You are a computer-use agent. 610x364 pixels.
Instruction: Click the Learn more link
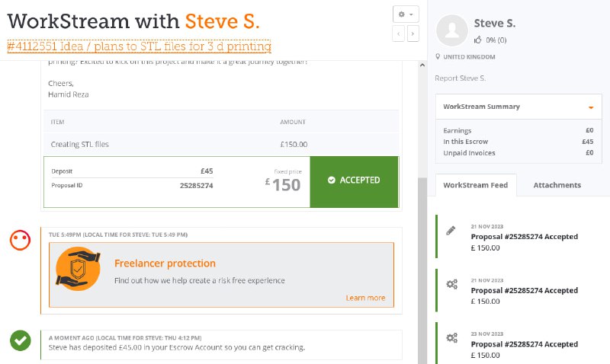click(365, 298)
